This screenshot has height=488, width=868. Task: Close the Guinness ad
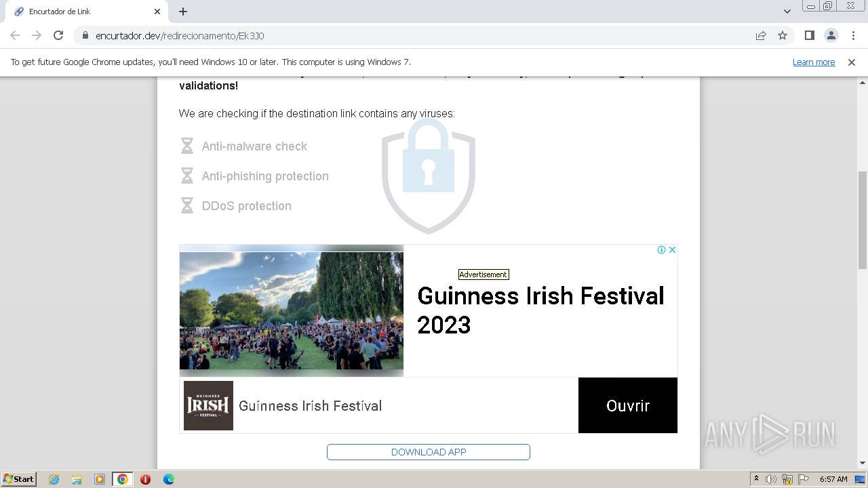[672, 249]
